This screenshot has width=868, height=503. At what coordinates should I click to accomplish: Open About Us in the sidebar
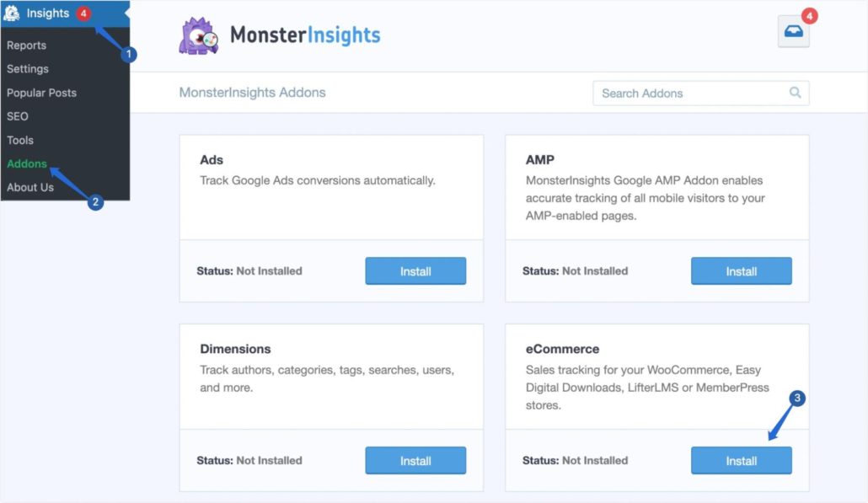[x=30, y=187]
